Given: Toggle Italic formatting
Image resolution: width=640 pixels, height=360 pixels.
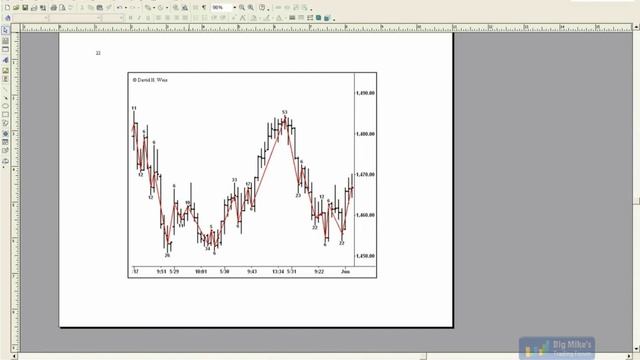Looking at the screenshot, I should tap(139, 18).
